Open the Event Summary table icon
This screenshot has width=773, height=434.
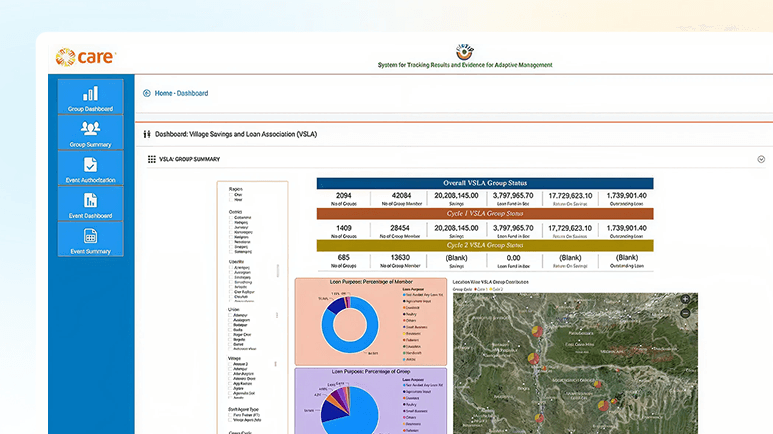(x=90, y=236)
